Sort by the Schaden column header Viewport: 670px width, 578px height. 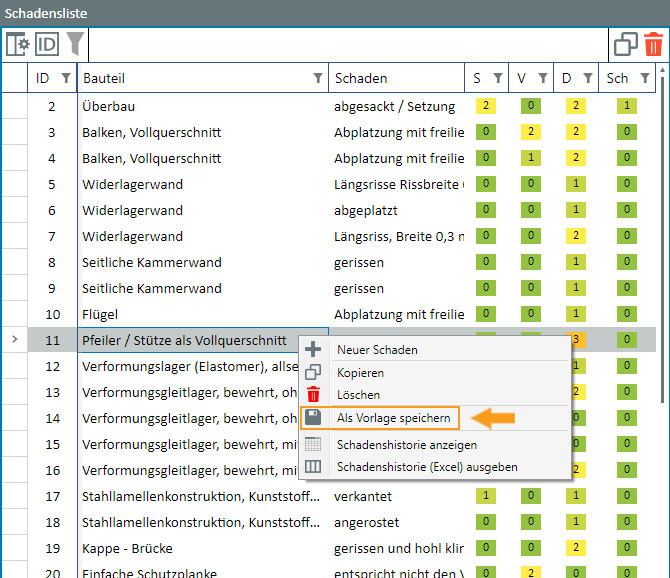click(361, 78)
